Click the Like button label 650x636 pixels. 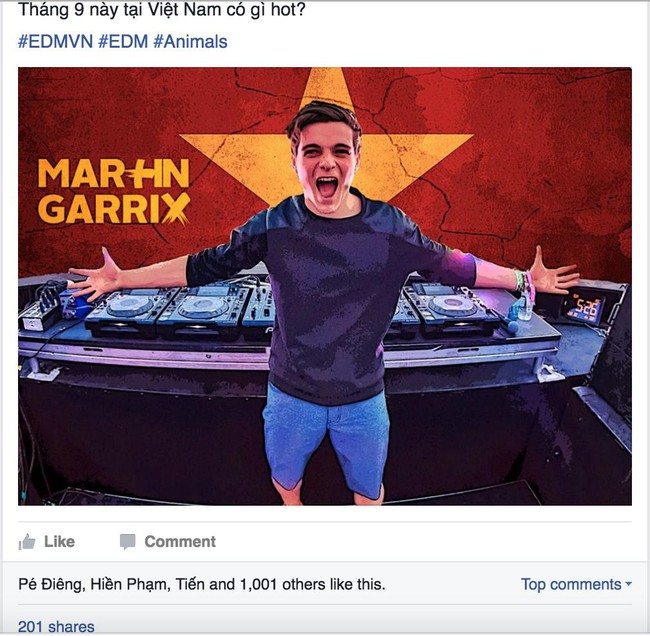pos(59,541)
